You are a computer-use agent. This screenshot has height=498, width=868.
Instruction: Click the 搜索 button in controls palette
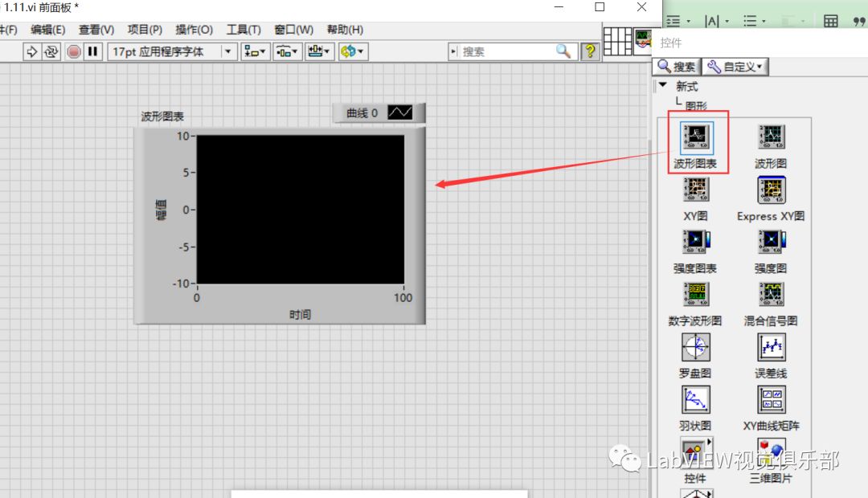tap(678, 67)
